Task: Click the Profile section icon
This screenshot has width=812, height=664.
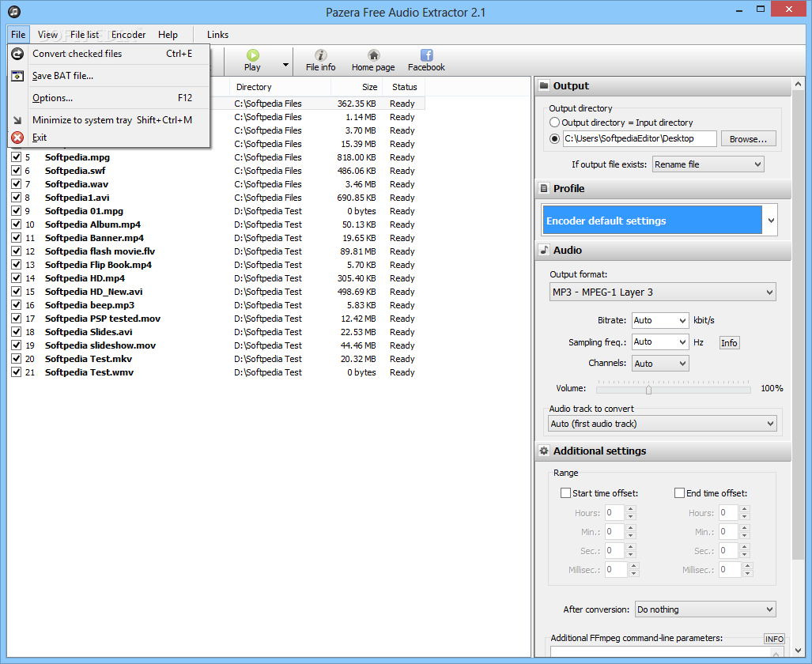Action: tap(544, 188)
